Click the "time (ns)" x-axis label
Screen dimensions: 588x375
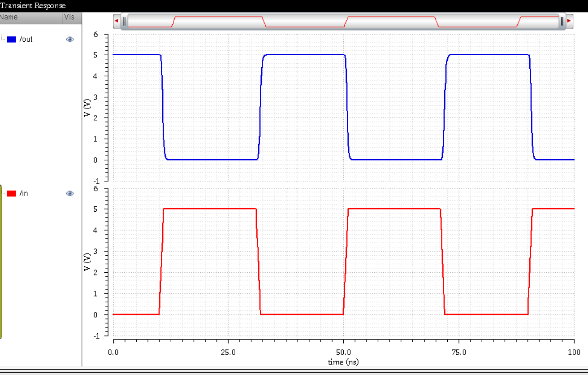pos(343,362)
